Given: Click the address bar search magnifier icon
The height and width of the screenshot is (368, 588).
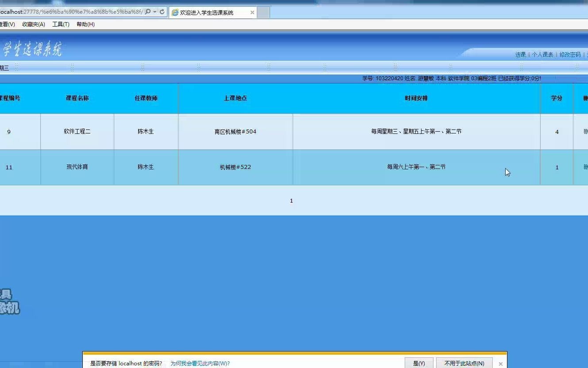Looking at the screenshot, I should [148, 12].
